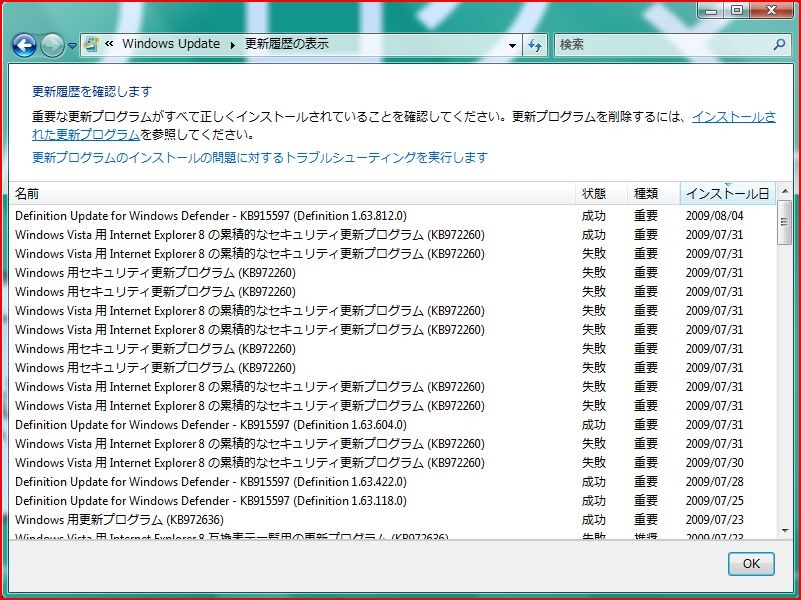
Task: Select Windows 用更新プログラム (KB972636) row
Action: pyautogui.click(x=392, y=519)
